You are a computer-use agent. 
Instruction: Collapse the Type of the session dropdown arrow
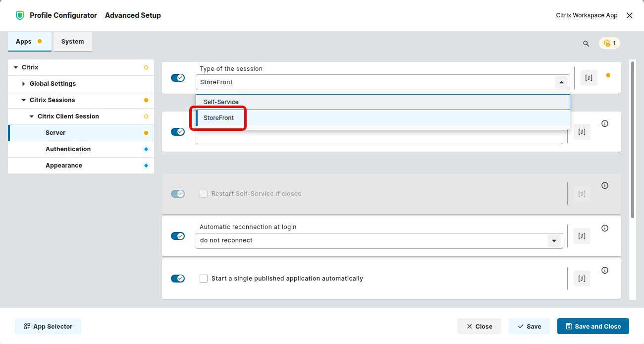tap(561, 82)
